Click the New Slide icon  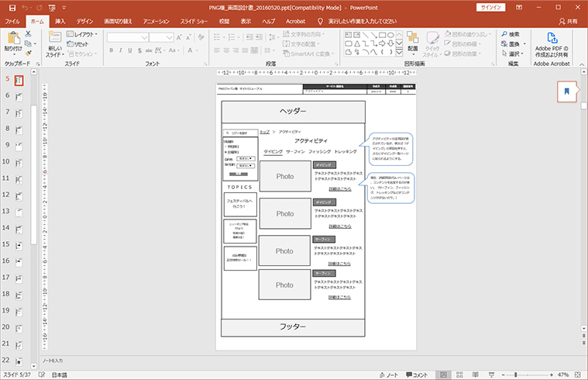coord(55,36)
